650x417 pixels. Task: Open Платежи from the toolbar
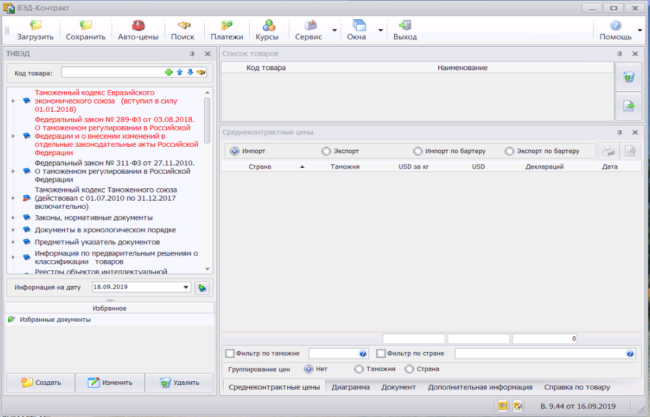pos(225,29)
